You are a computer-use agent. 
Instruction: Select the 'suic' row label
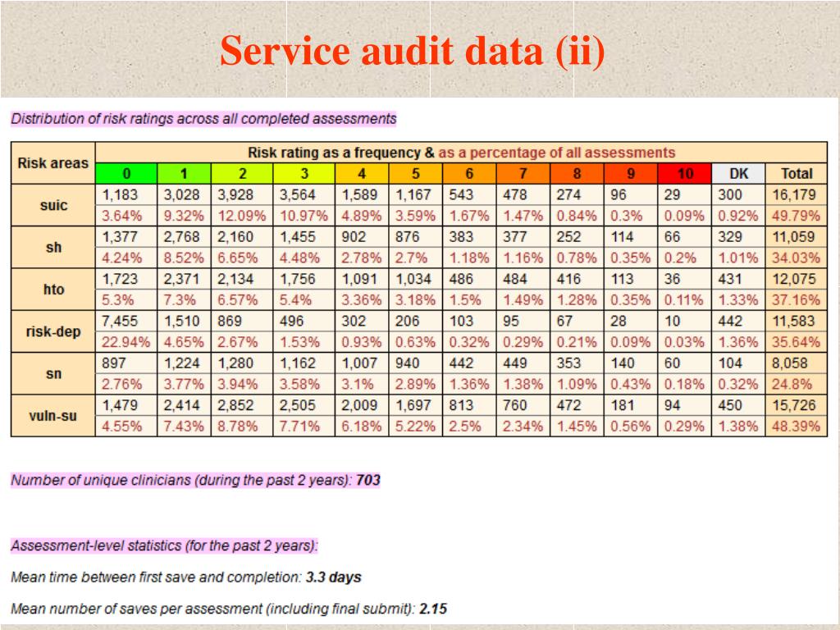click(x=53, y=205)
